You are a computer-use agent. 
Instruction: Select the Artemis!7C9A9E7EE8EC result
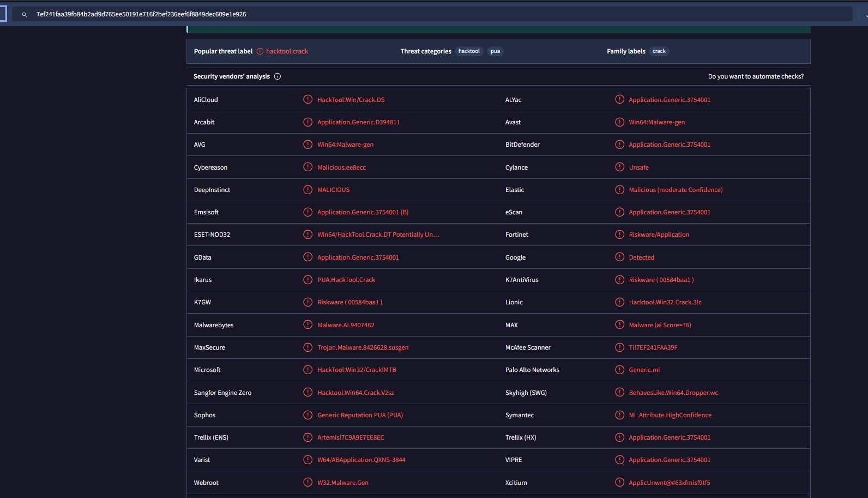pos(351,437)
